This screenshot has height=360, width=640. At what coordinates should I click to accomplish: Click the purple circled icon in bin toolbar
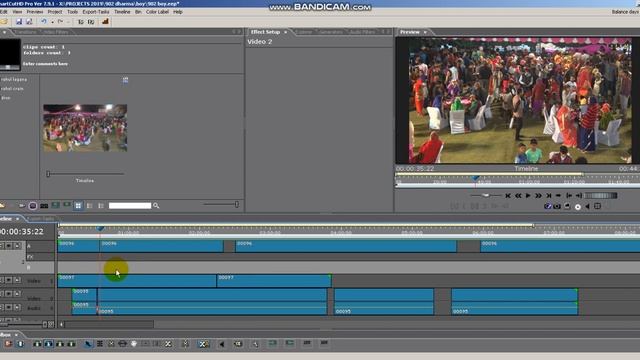33,206
